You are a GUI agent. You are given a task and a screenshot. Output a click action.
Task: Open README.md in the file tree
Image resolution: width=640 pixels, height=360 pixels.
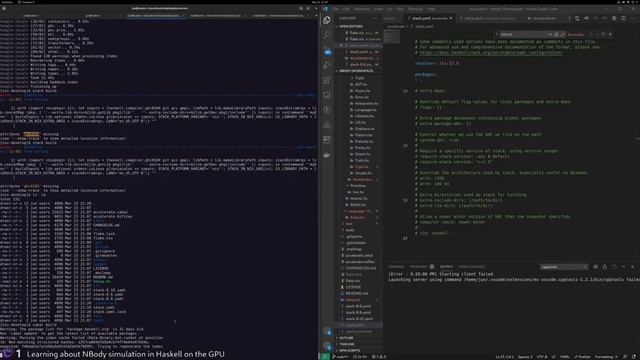coord(357,293)
